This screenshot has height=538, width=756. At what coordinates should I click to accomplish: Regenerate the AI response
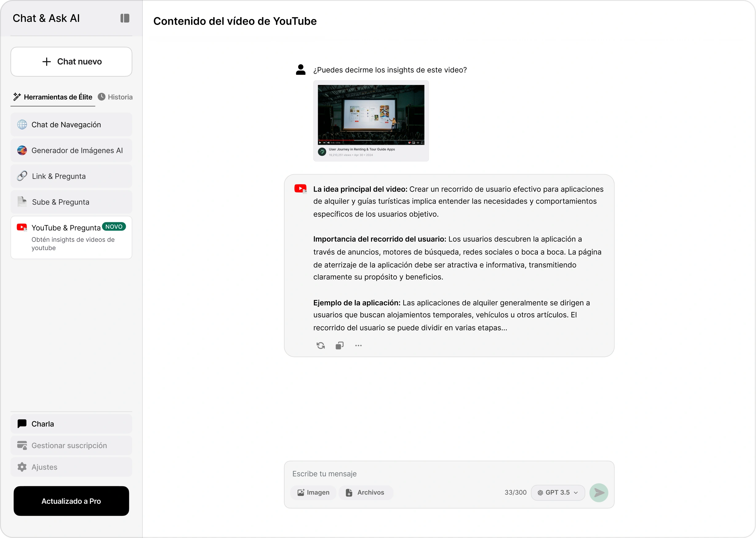(x=321, y=346)
